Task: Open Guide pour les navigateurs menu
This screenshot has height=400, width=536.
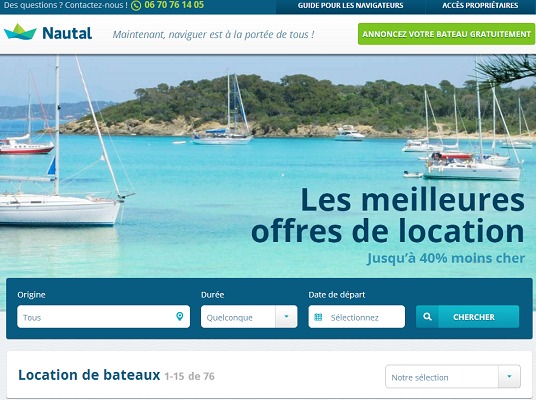Action: [350, 6]
